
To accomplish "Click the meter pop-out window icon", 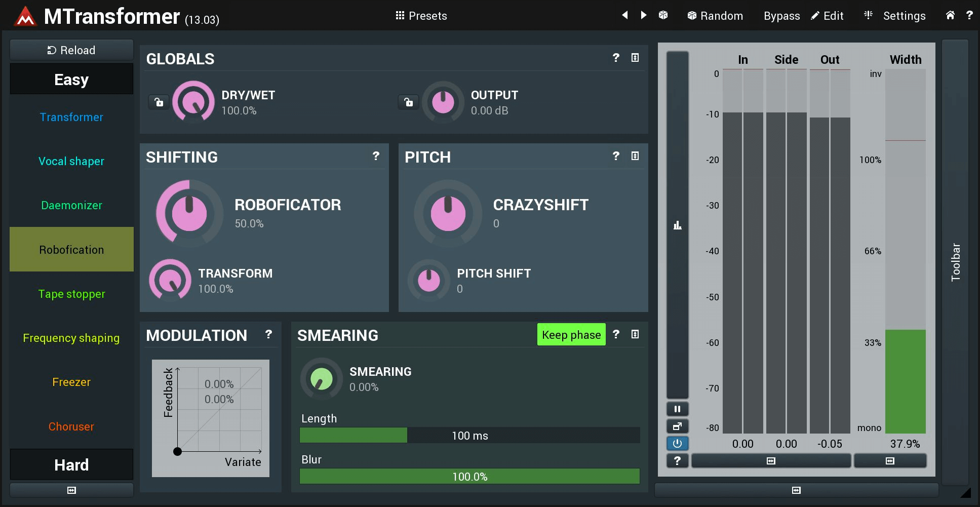I will pyautogui.click(x=677, y=426).
